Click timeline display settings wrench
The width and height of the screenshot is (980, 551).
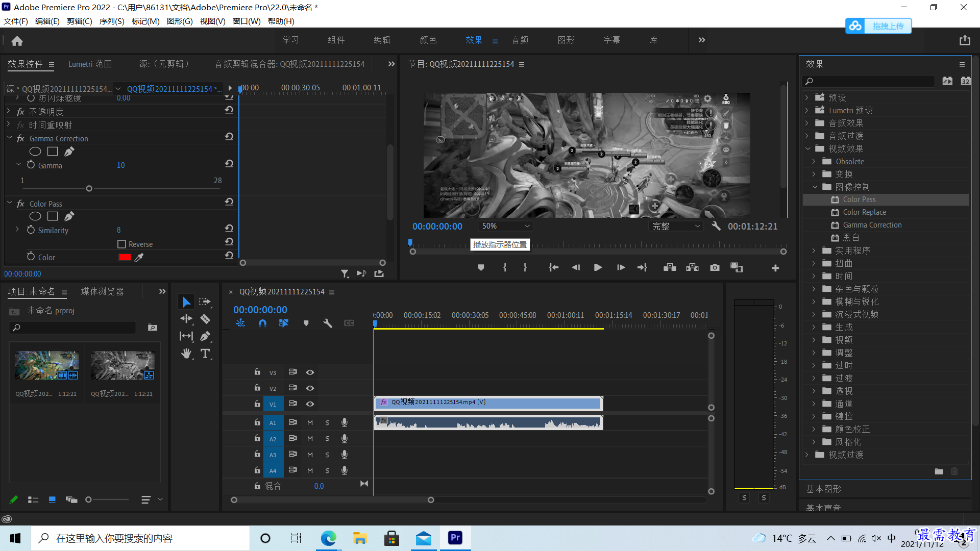pyautogui.click(x=328, y=323)
